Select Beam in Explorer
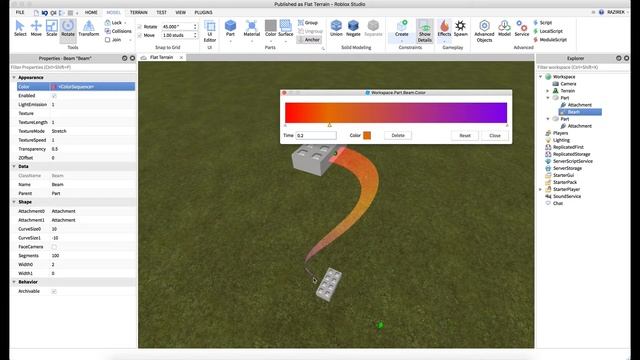Image resolution: width=640 pixels, height=360 pixels. (x=580, y=112)
